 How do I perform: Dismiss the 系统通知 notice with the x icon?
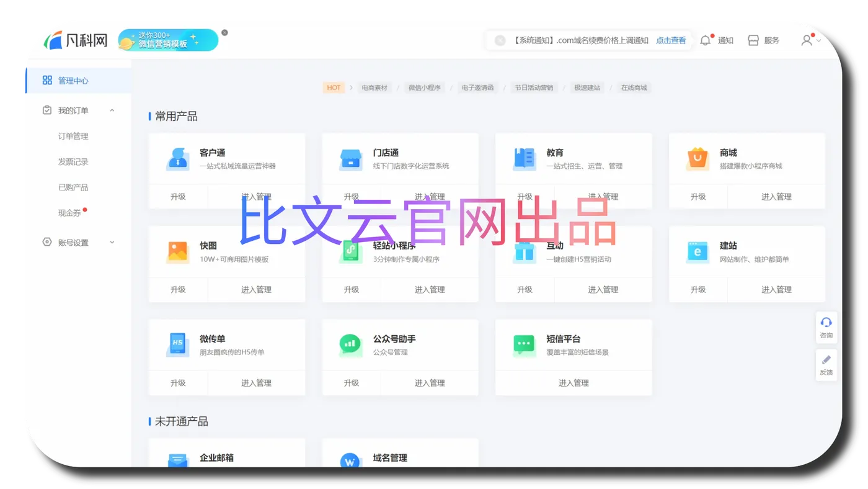[500, 40]
